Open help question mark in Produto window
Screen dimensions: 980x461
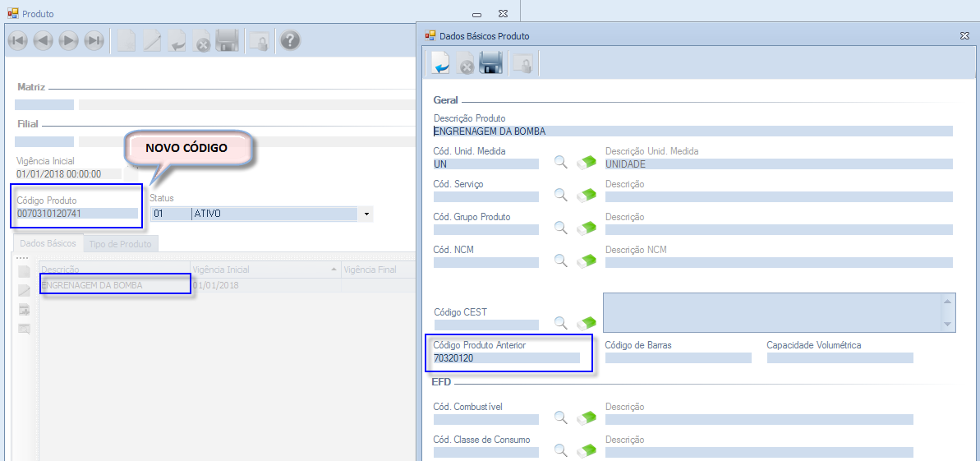point(290,40)
